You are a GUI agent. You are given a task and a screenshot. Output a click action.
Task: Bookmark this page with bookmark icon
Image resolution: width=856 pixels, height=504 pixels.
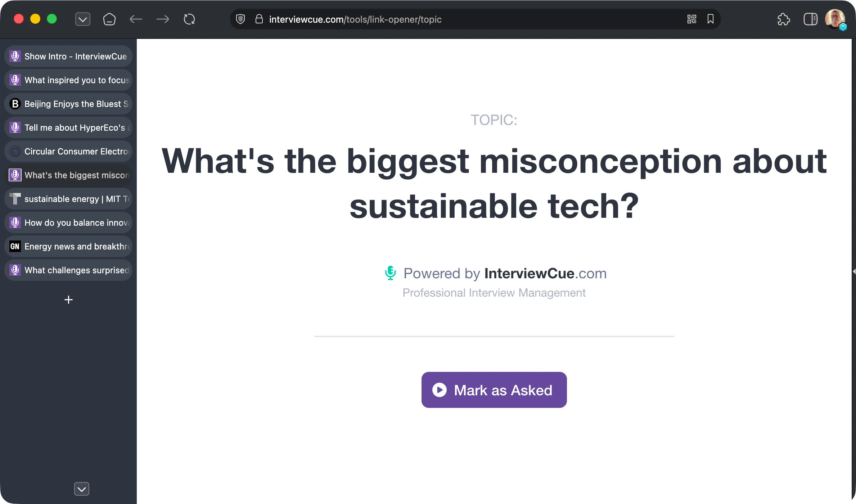(710, 19)
